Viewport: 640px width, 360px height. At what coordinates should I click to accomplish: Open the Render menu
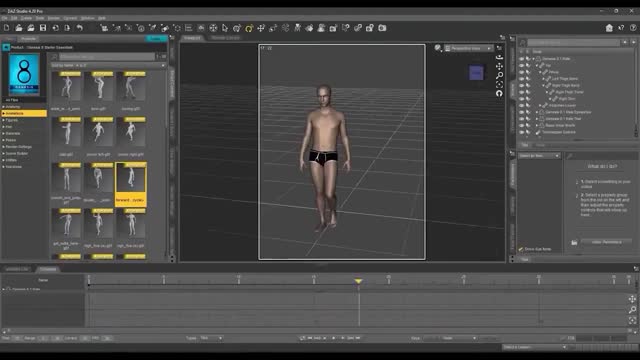(53, 18)
